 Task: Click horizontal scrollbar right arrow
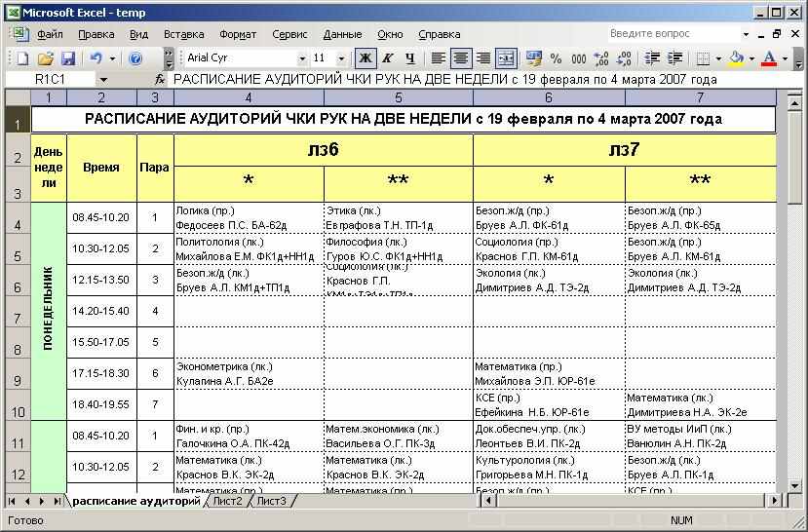click(x=775, y=500)
